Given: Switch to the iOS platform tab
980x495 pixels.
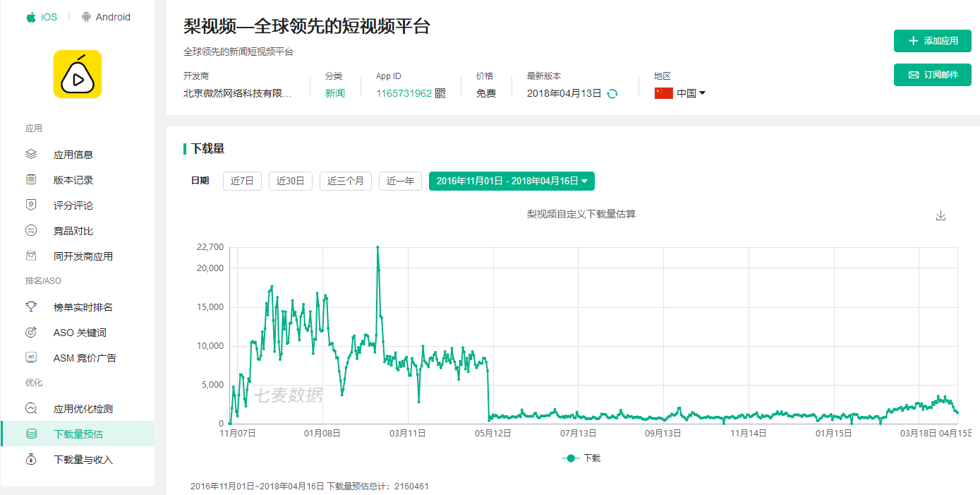Looking at the screenshot, I should (42, 17).
